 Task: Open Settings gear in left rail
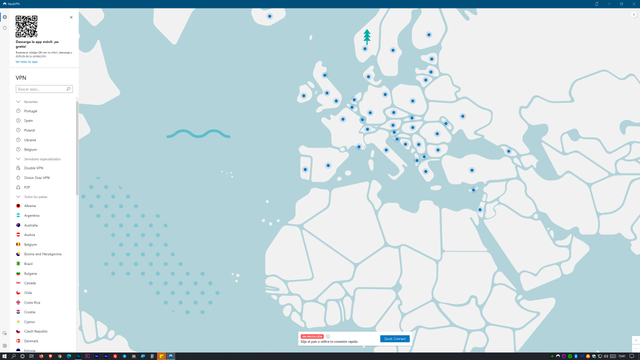pos(5,346)
